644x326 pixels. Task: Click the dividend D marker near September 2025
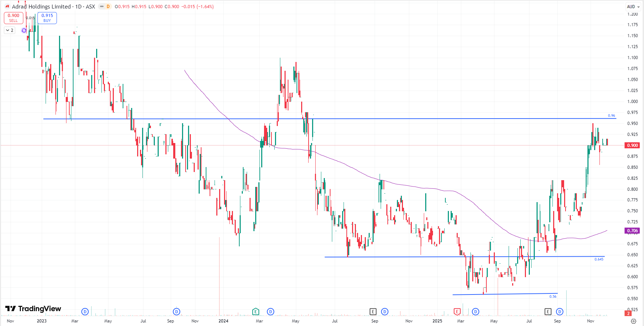(560, 311)
